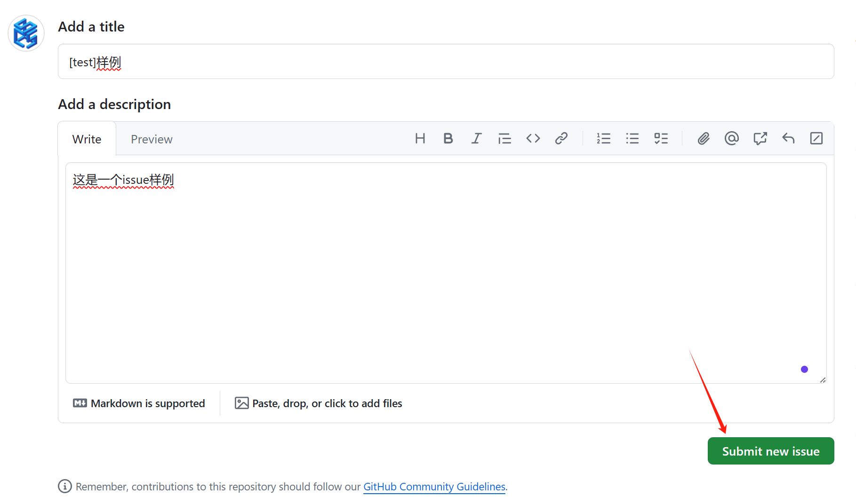Insert code formatting
Screen dimensions: 856x504
[533, 139]
